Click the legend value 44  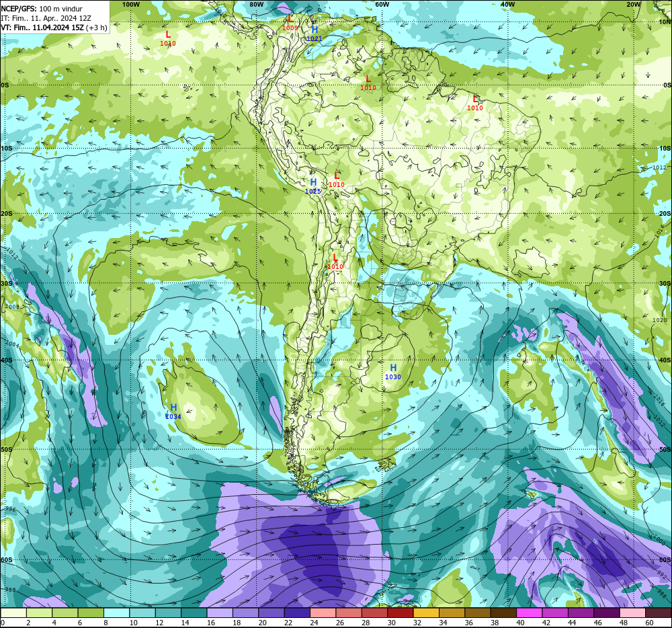click(x=572, y=623)
